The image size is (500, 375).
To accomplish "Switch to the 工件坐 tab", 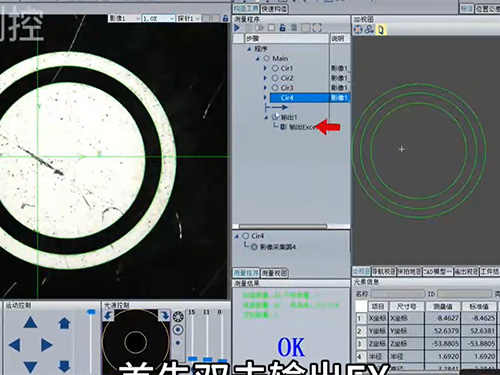I will coord(490,272).
